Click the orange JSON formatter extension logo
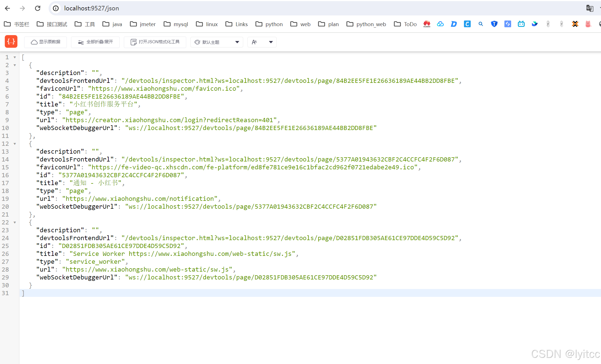Viewport: 601px width, 364px height. click(11, 42)
